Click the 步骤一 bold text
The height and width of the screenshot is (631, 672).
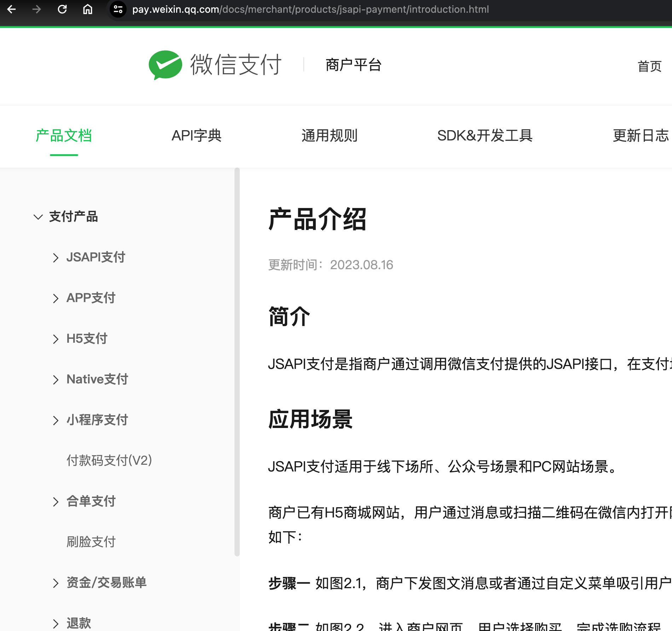(x=289, y=583)
